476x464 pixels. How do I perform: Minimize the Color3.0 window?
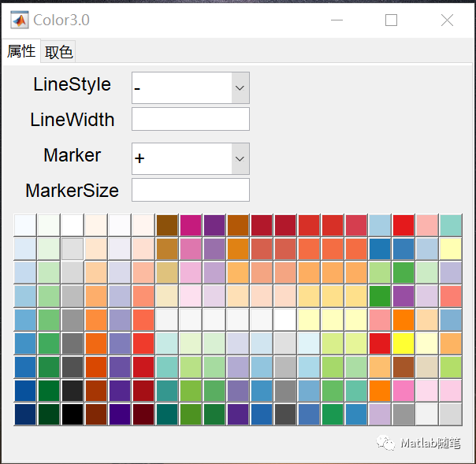(x=337, y=20)
